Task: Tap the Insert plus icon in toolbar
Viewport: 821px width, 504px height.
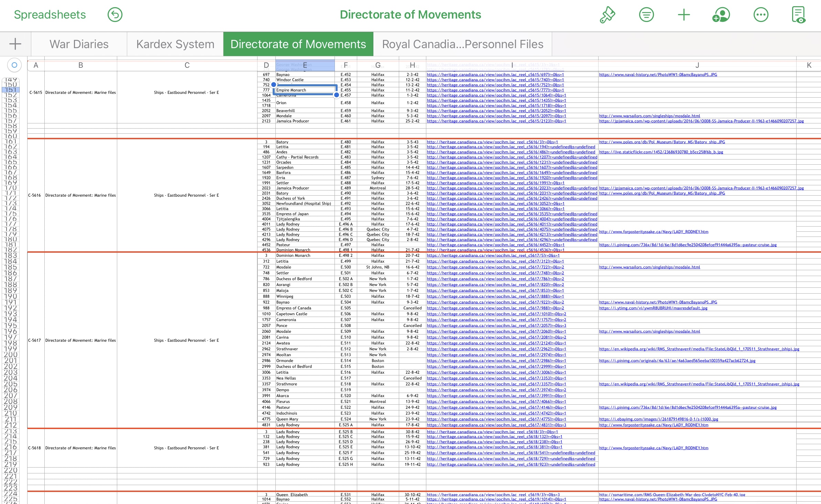Action: (x=683, y=15)
